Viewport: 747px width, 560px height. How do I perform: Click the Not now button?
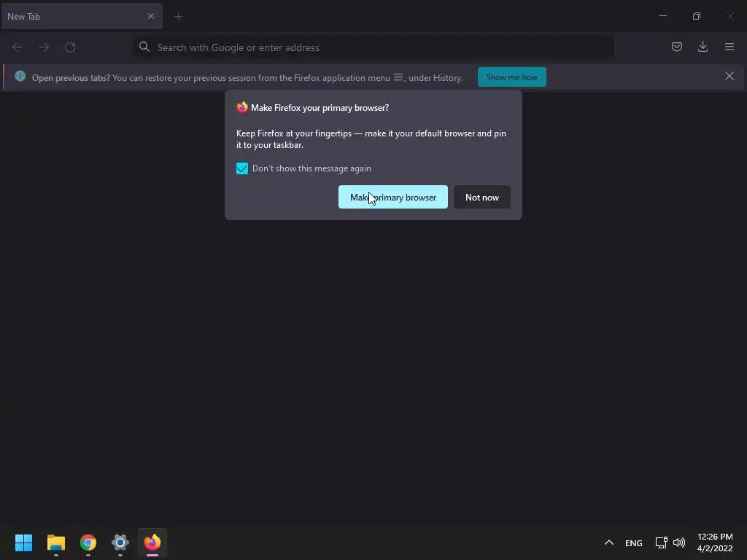point(481,197)
